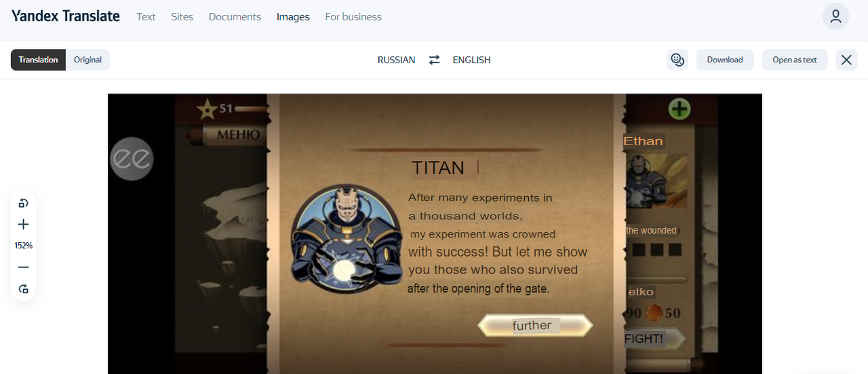Click the rate translation feedback icon
Image resolution: width=868 pixels, height=374 pixels.
[x=677, y=60]
